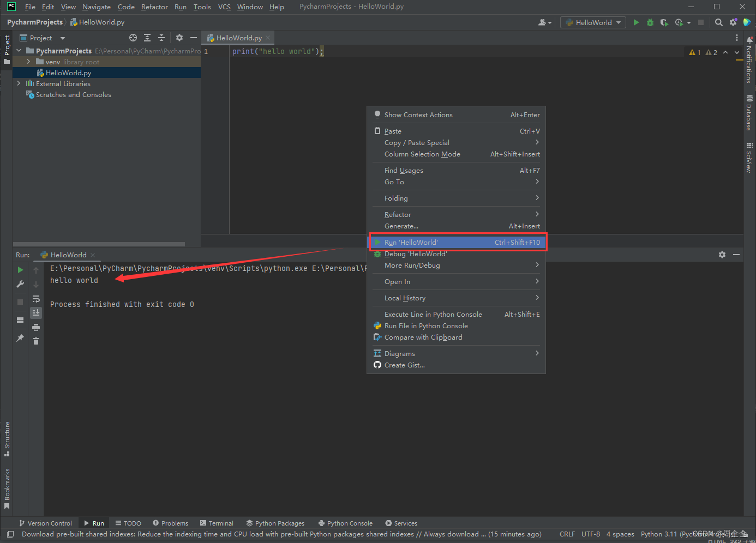Open Project panel options gear

[x=179, y=38]
